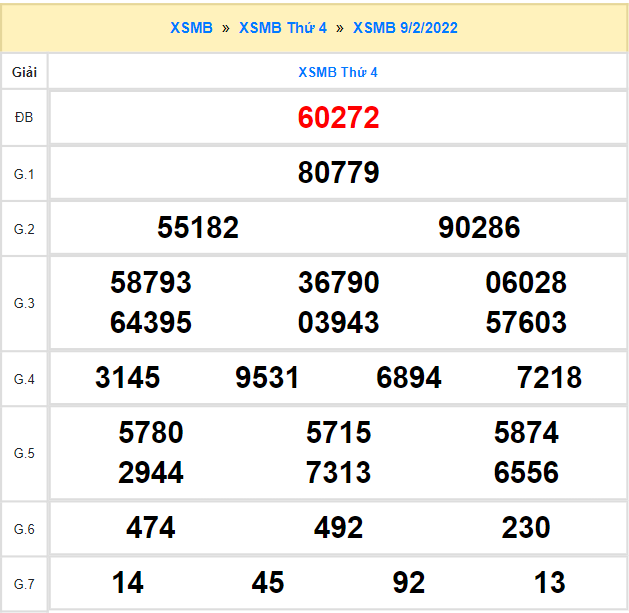Click the G.4 number 7218
629x613 pixels.
point(549,378)
